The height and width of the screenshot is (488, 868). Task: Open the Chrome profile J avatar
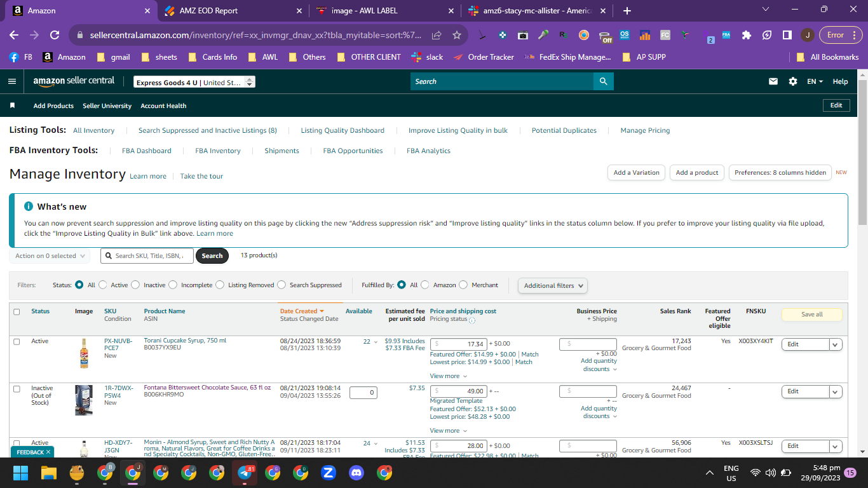click(807, 35)
